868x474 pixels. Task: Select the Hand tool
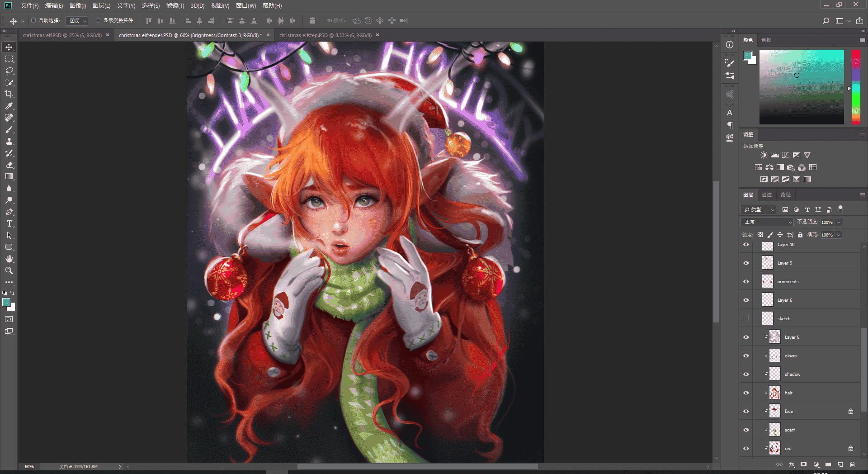pos(9,259)
